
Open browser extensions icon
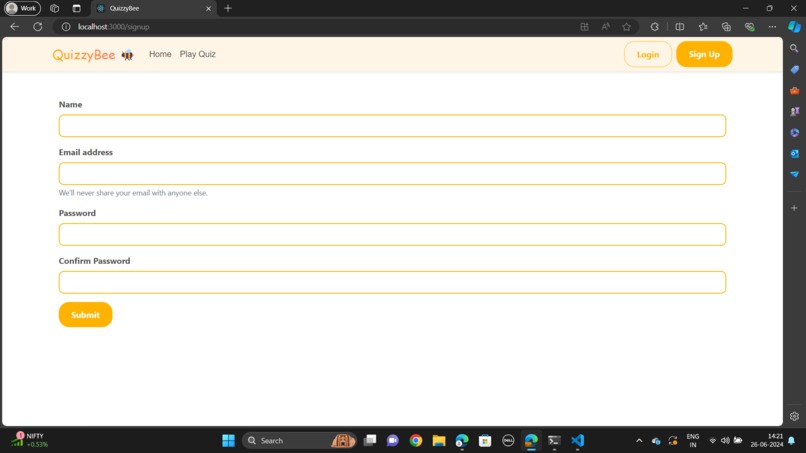click(x=654, y=27)
